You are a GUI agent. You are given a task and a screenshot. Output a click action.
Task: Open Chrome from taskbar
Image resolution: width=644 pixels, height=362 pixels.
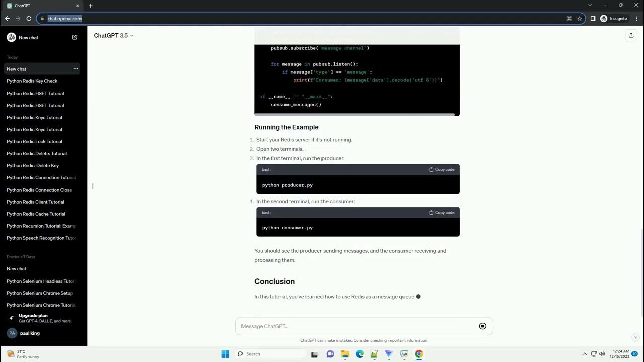[x=419, y=354]
